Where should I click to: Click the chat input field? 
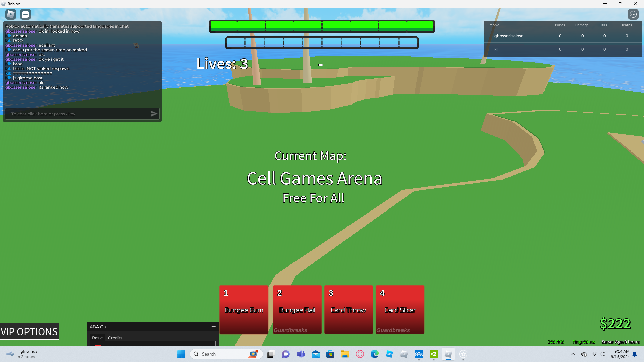point(82,114)
